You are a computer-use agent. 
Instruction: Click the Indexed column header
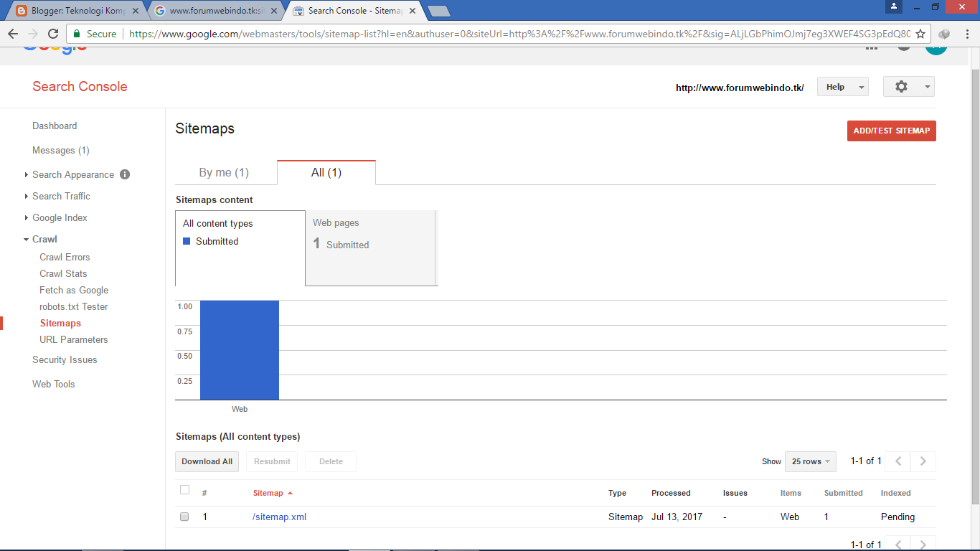pos(895,493)
